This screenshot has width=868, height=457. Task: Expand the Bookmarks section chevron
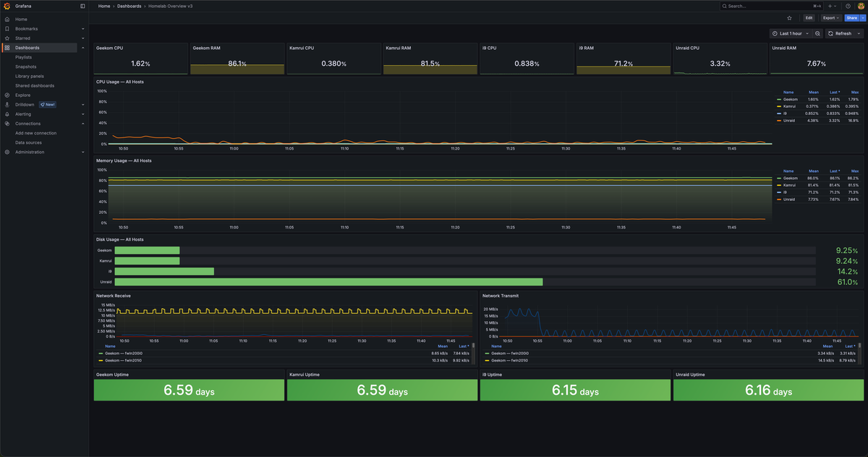click(82, 29)
